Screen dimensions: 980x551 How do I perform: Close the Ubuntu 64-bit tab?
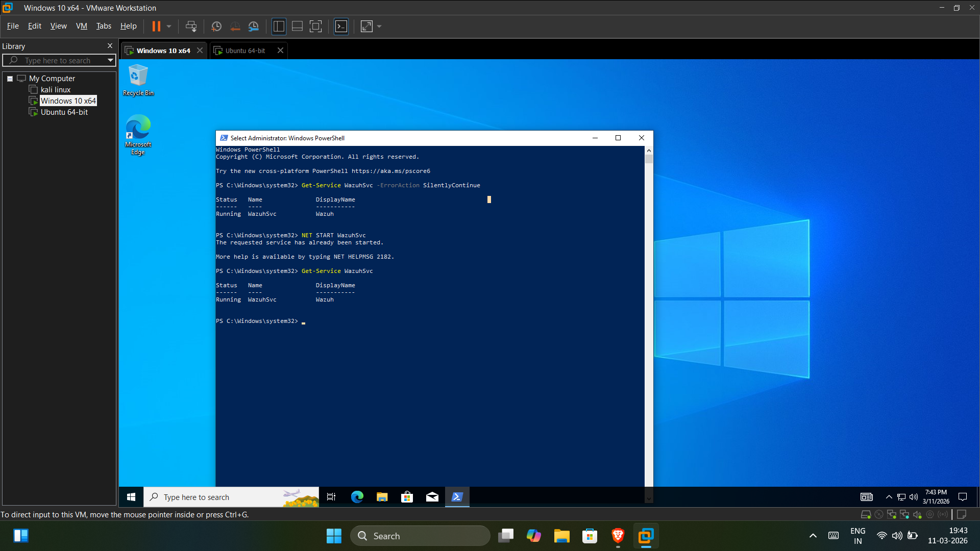pyautogui.click(x=280, y=51)
